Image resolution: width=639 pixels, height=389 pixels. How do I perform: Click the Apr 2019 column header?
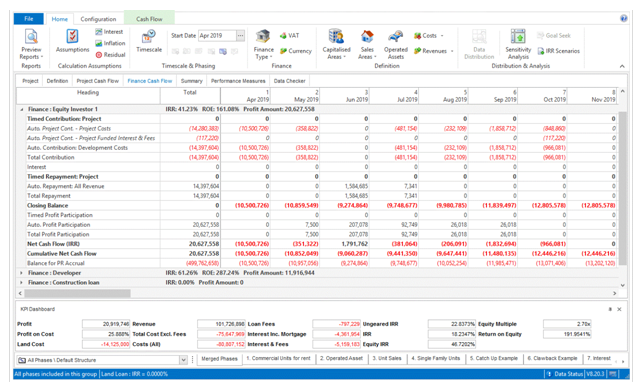(x=245, y=96)
